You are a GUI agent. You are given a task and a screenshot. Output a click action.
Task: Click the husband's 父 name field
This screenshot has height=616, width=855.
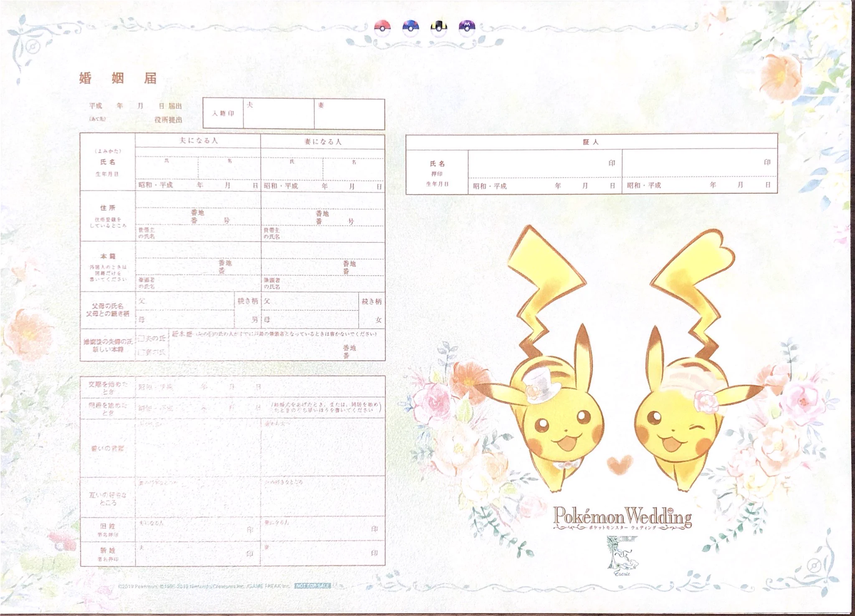185,301
